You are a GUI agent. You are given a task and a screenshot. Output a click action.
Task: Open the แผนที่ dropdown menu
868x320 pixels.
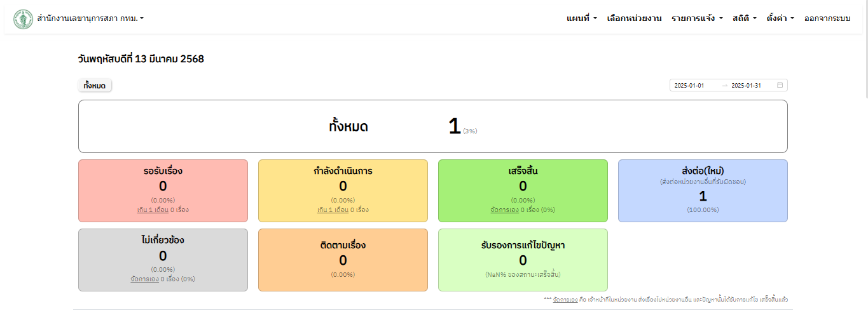[581, 18]
